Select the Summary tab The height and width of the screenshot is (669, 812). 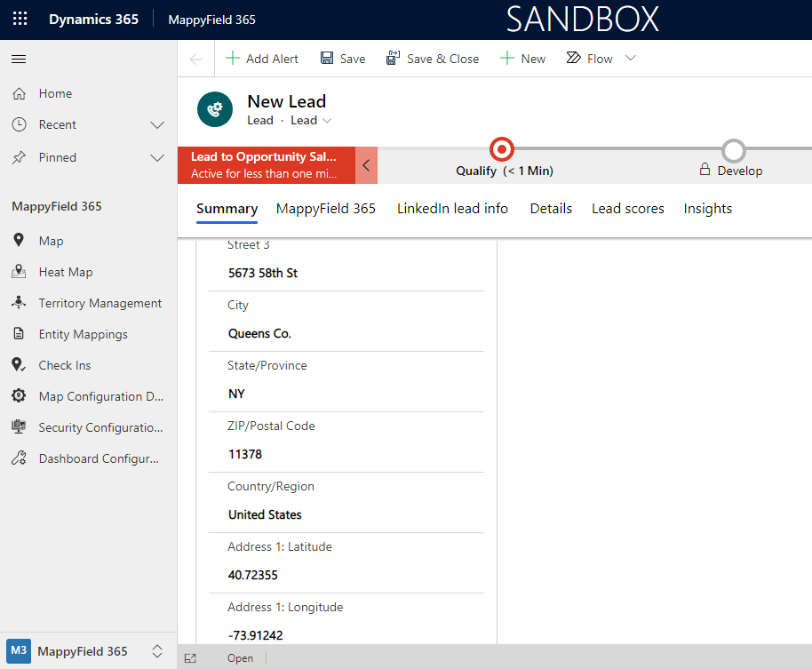[x=227, y=209]
